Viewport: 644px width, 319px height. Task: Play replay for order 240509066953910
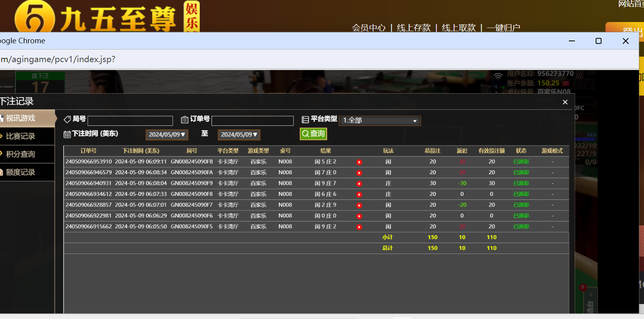[359, 162]
